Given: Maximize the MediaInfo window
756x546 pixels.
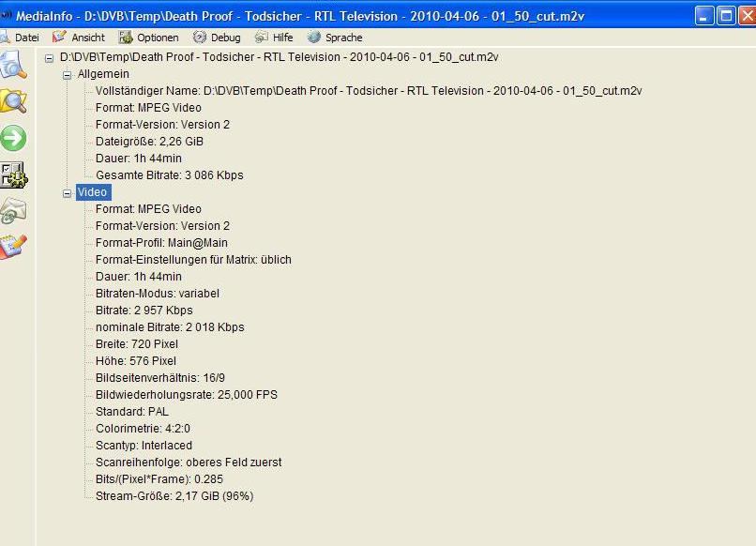Looking at the screenshot, I should click(x=726, y=15).
